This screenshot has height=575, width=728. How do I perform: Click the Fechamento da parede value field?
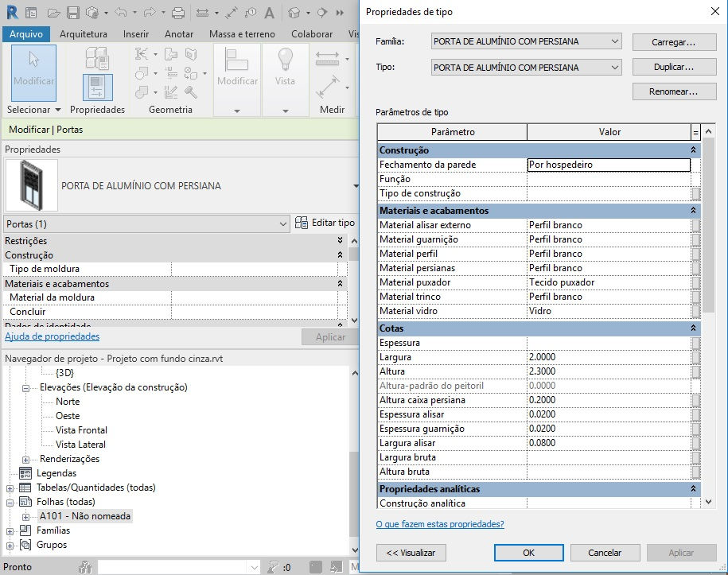pyautogui.click(x=609, y=165)
